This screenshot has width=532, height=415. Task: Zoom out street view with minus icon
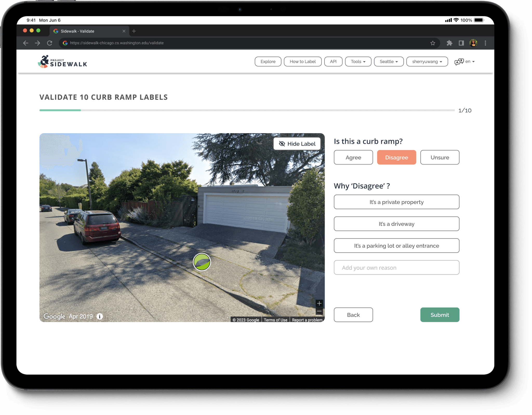(319, 311)
